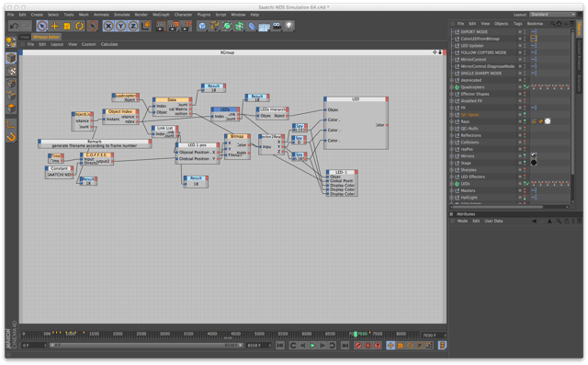588x365 pixels.
Task: Click the Camera icon
Action: coord(277,26)
